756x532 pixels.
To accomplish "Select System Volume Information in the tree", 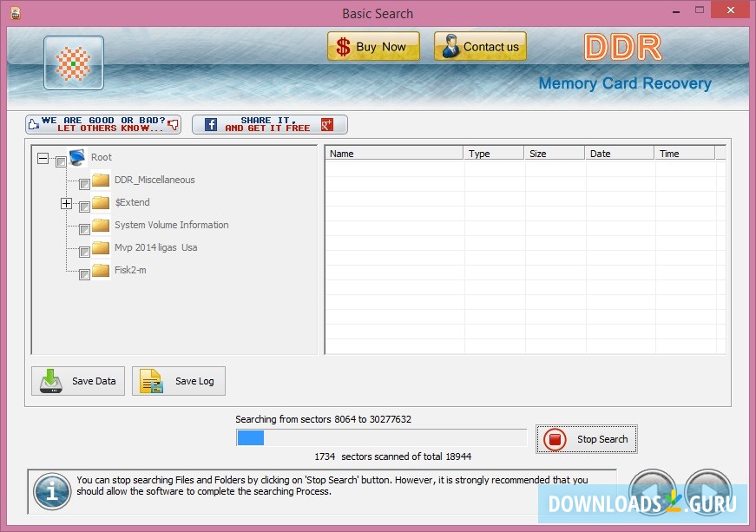I will (x=172, y=225).
